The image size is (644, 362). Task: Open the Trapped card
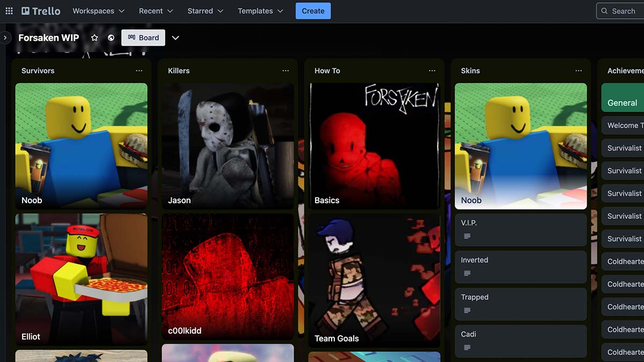click(x=521, y=304)
